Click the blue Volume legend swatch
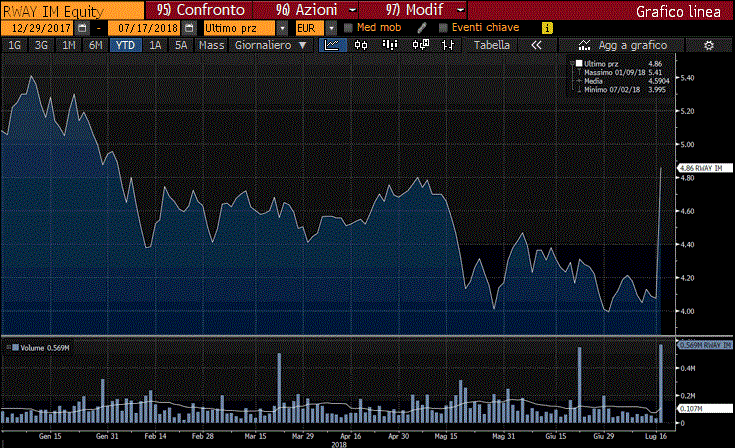The image size is (735, 448). tap(15, 347)
